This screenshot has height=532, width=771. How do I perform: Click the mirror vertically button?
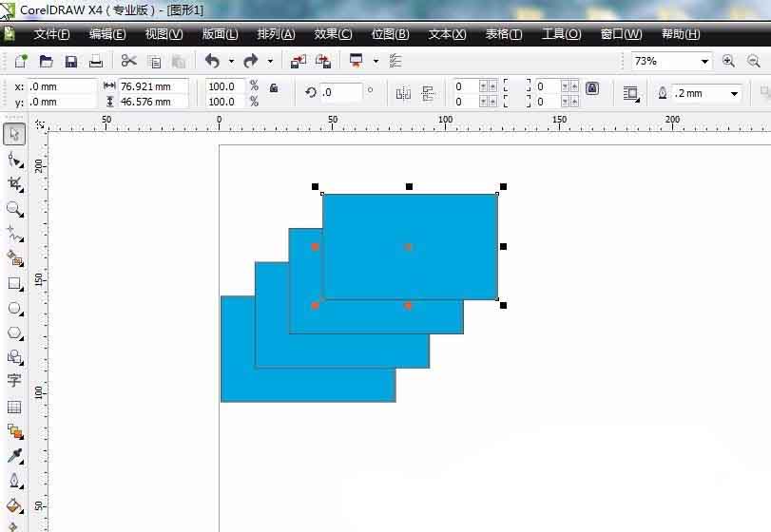point(428,93)
